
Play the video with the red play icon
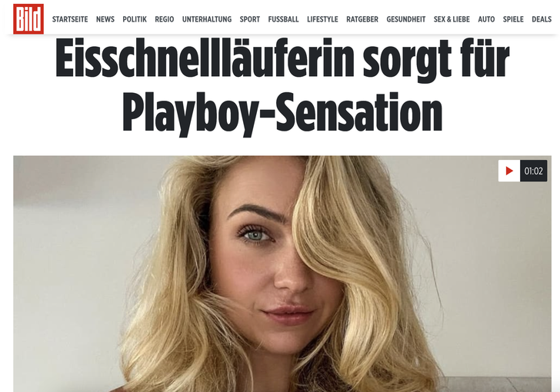point(509,171)
